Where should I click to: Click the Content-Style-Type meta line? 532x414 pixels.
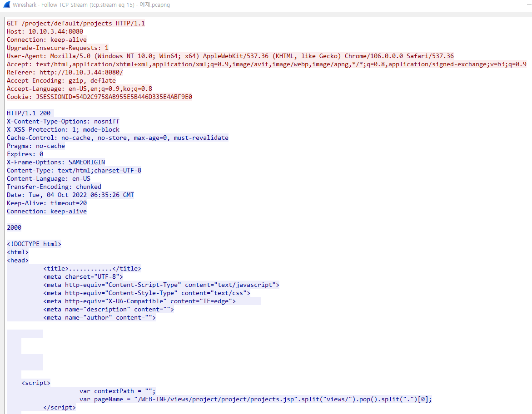tap(147, 293)
